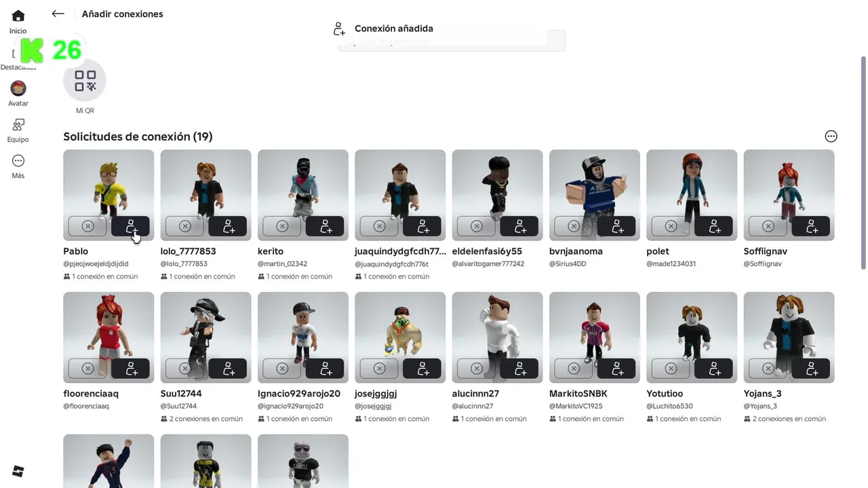Accept alucinnn27's connection request

tap(519, 368)
